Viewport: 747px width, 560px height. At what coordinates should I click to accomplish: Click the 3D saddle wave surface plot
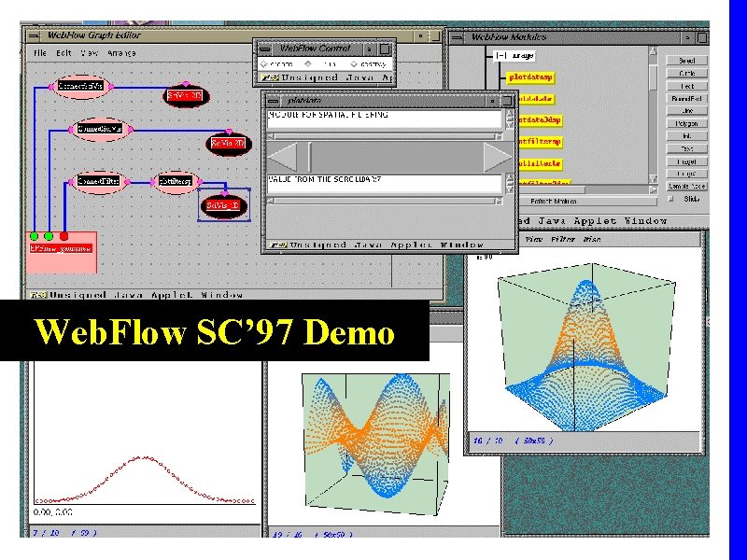tap(376, 444)
